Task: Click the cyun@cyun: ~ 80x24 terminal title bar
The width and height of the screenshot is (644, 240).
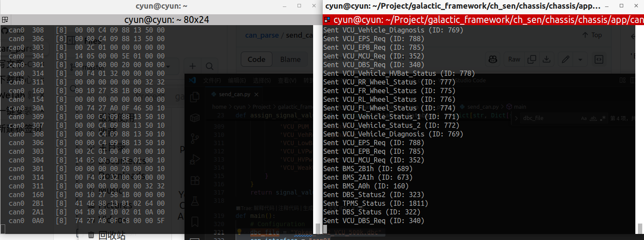Action: click(167, 20)
